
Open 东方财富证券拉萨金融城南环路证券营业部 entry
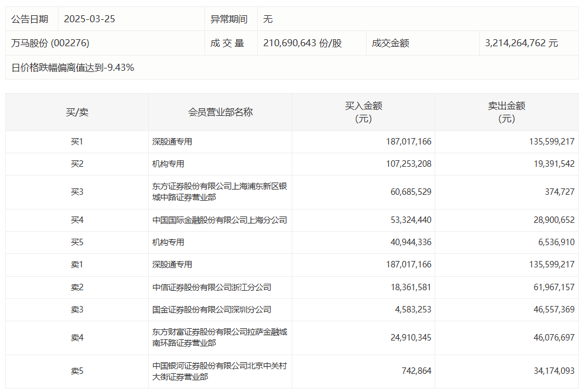[220, 338]
